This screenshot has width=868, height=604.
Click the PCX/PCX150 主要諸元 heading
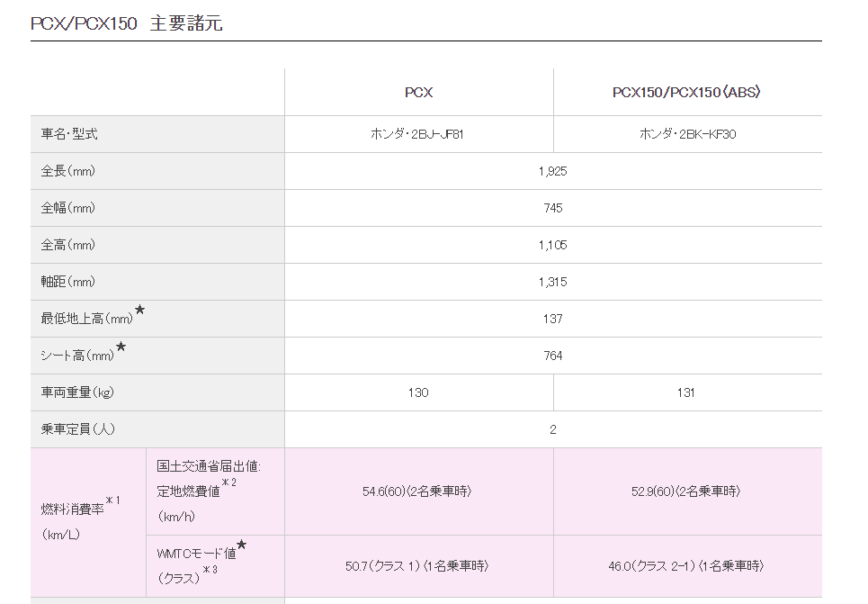pos(126,23)
